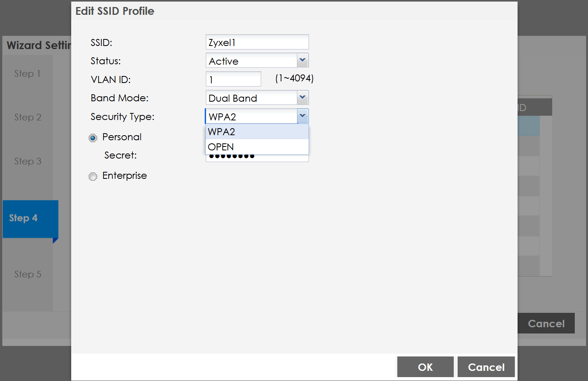Click the wizard's background Cancel button
The height and width of the screenshot is (381, 588).
pos(546,323)
